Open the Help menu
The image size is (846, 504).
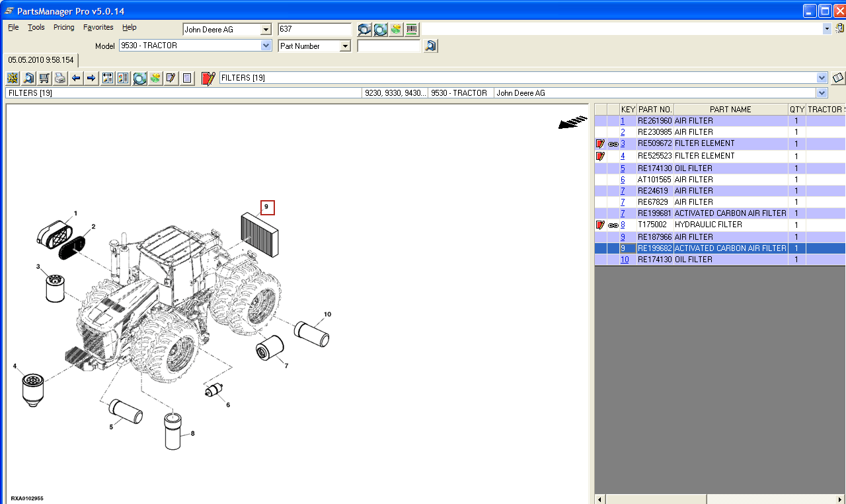coord(130,27)
